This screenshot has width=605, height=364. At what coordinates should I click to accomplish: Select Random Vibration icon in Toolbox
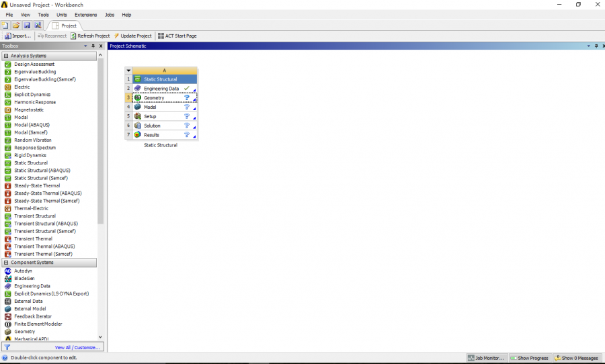pos(7,140)
